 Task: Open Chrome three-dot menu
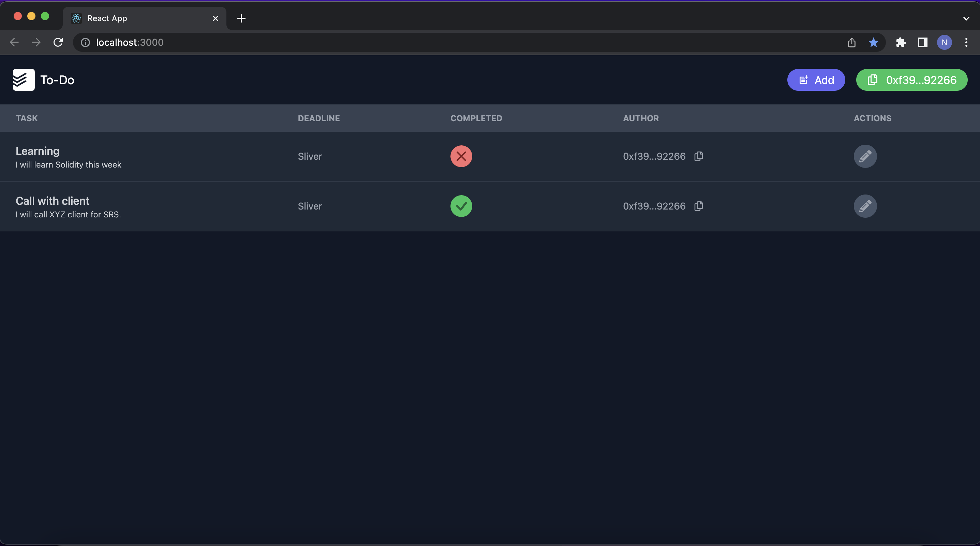coord(966,42)
